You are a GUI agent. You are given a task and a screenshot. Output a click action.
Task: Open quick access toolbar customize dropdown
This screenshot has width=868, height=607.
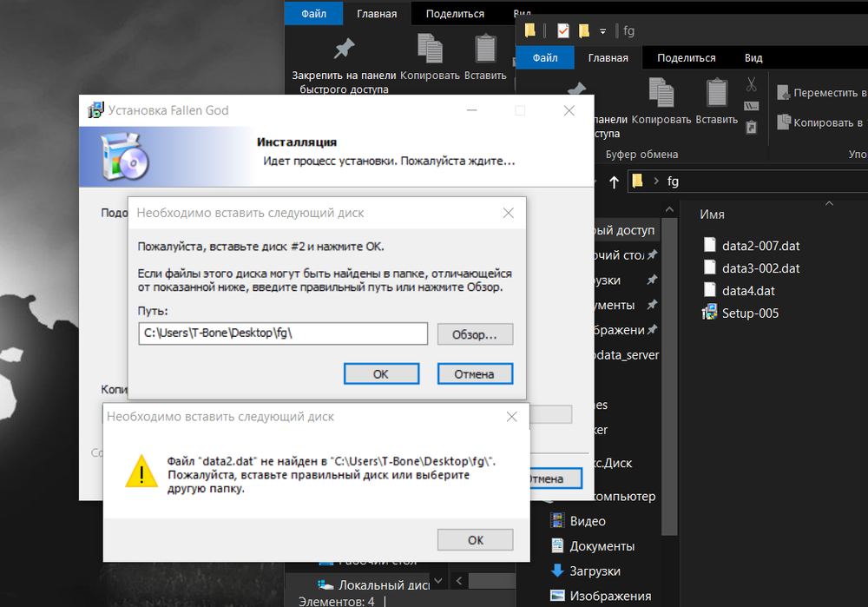pos(602,31)
